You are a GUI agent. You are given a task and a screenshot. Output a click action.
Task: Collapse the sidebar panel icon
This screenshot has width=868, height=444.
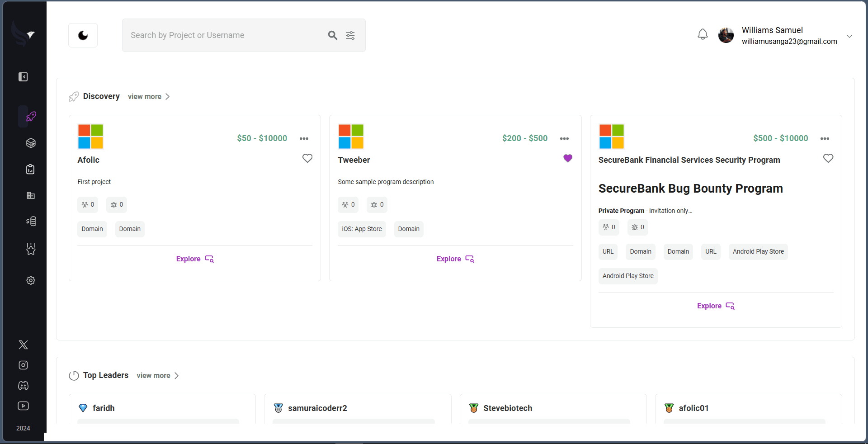23,77
